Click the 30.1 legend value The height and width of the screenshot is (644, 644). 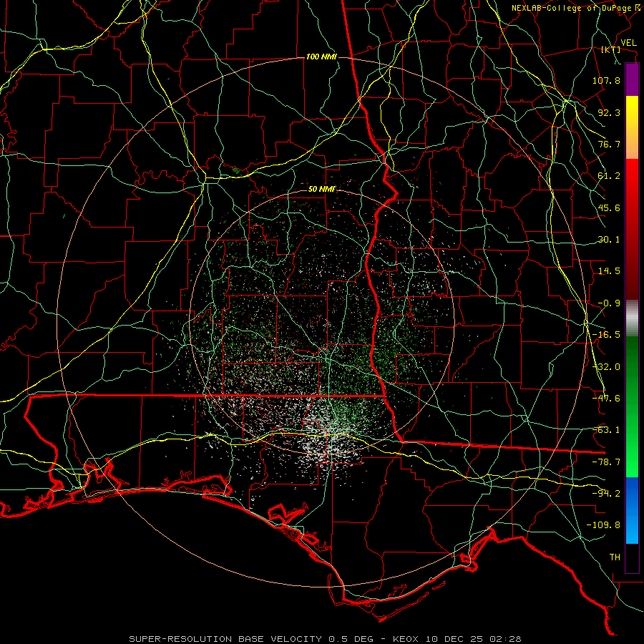tap(609, 240)
